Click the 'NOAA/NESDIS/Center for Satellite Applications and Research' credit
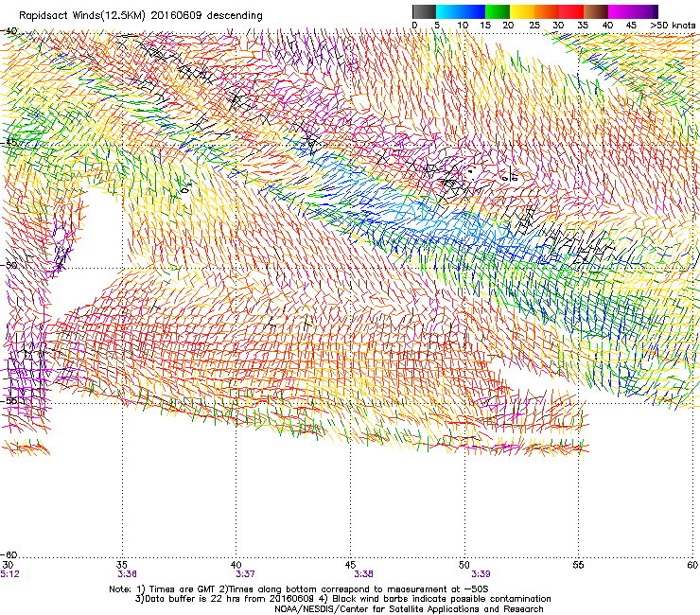This screenshot has width=700, height=615. click(409, 609)
